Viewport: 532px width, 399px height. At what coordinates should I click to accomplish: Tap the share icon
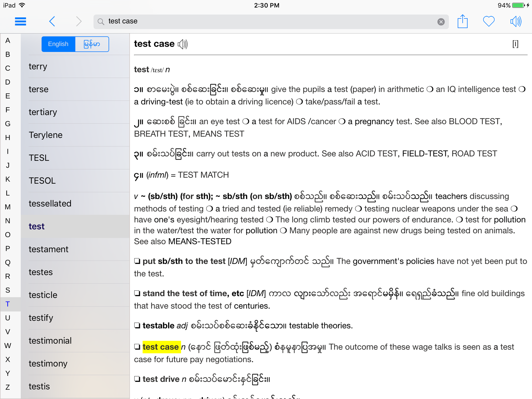point(462,22)
